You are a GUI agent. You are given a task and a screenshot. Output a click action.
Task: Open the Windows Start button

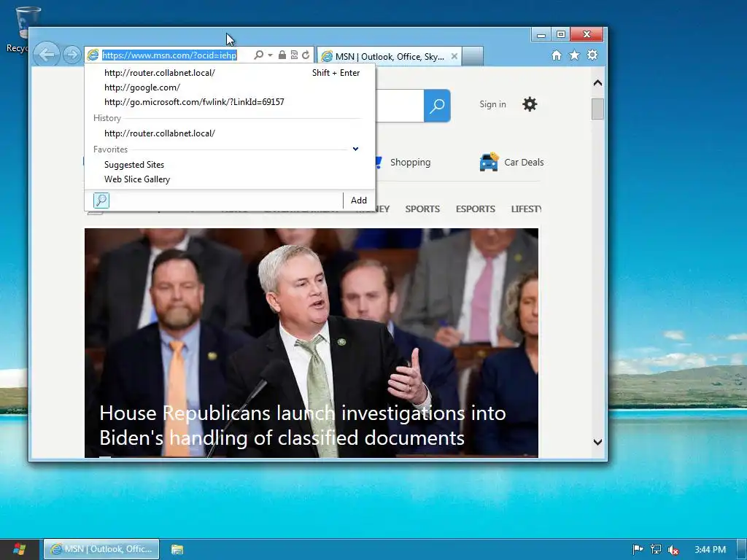coord(19,549)
